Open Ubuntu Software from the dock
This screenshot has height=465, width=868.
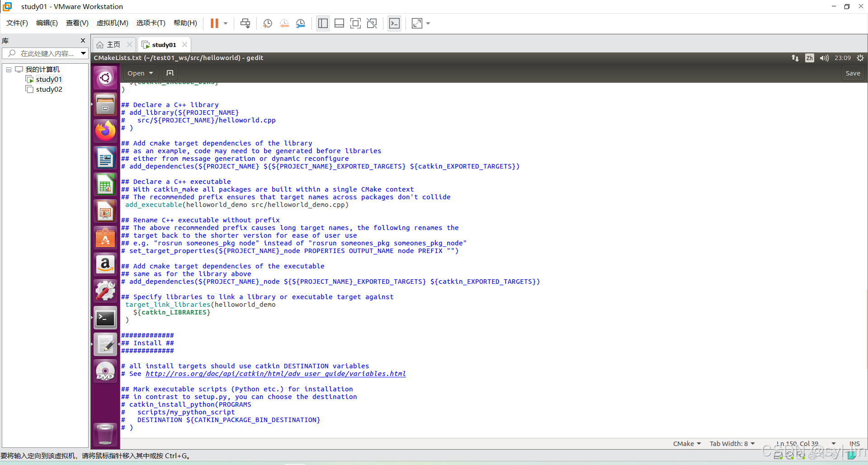[x=105, y=237]
